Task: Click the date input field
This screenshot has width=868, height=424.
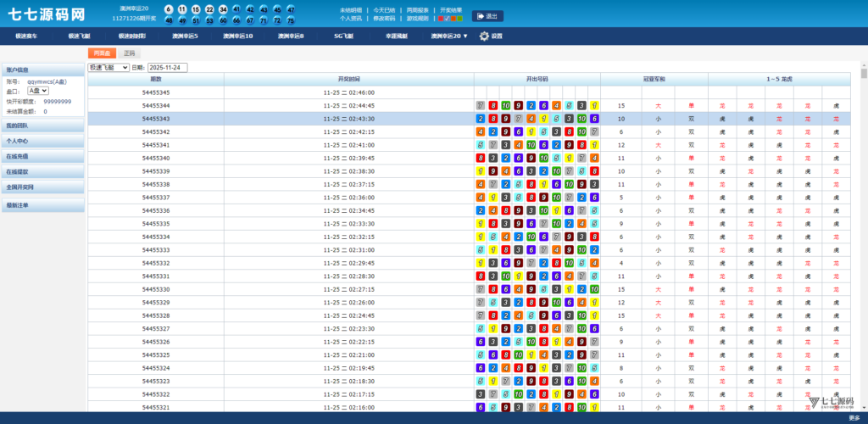Action: tap(168, 67)
